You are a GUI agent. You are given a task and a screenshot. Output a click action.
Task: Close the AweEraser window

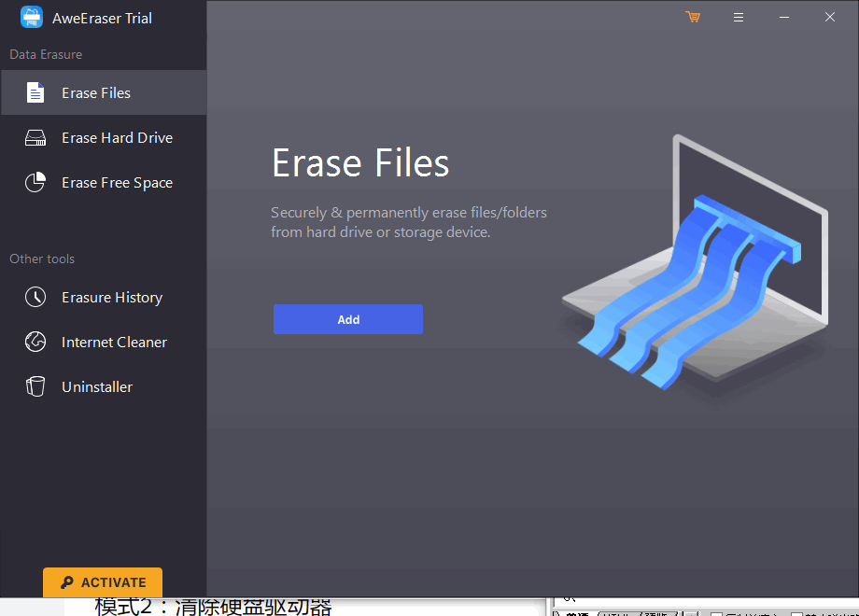[x=830, y=17]
